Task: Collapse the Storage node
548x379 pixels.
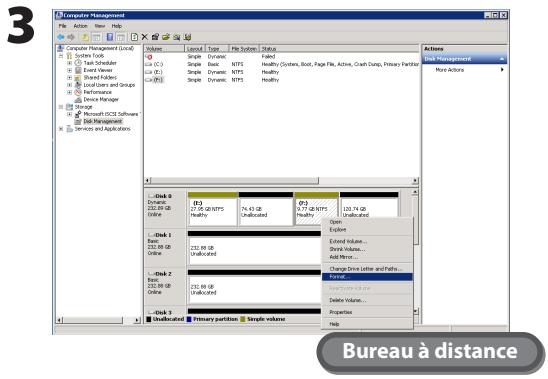Action: pos(61,107)
